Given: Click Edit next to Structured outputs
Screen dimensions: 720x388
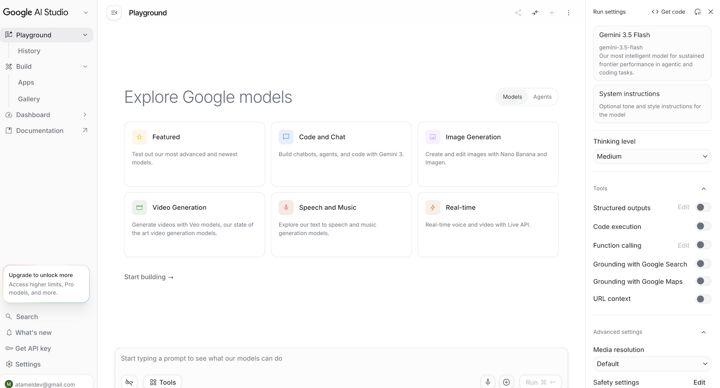Looking at the screenshot, I should pyautogui.click(x=684, y=207).
